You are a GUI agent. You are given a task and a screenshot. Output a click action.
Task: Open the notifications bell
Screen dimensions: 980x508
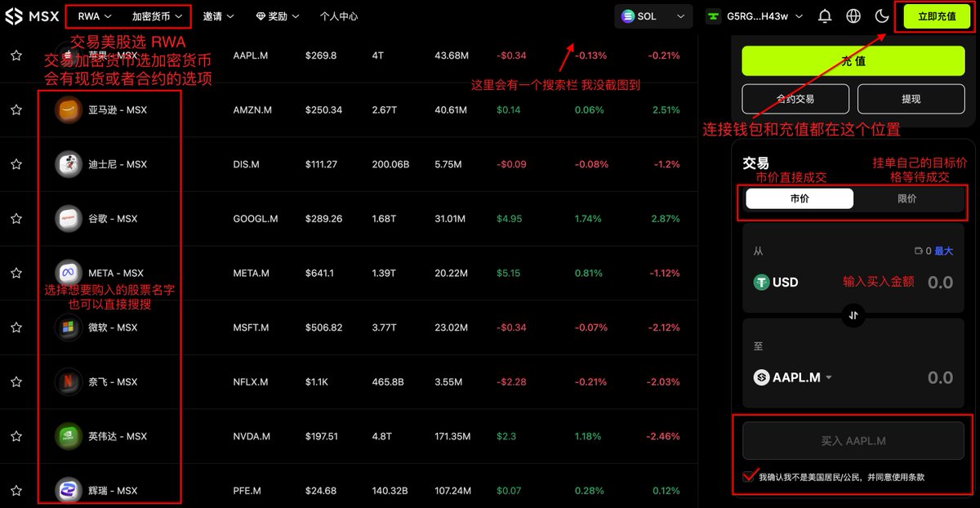(x=825, y=16)
